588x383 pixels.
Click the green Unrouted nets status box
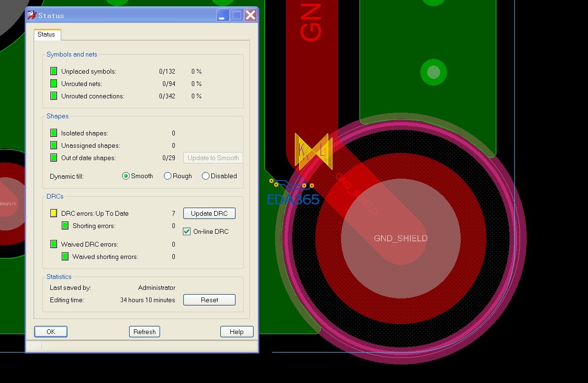54,84
